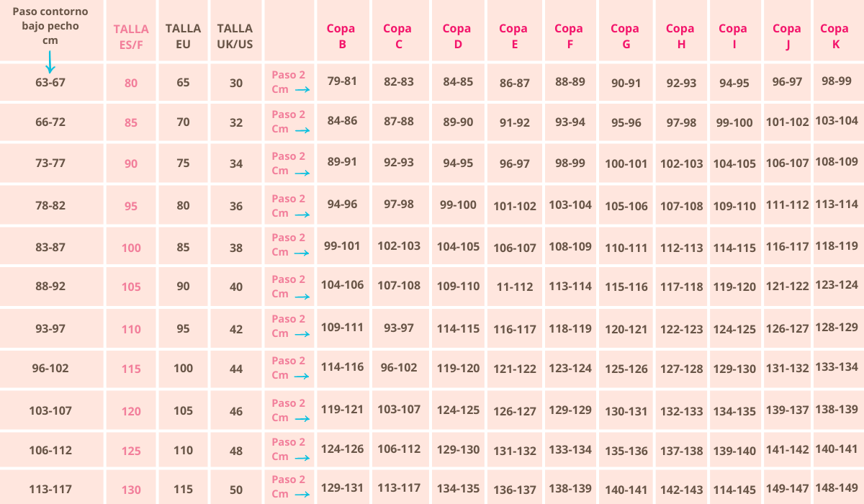Click the Paso 2 arrow in the talla 80 row

302,90
